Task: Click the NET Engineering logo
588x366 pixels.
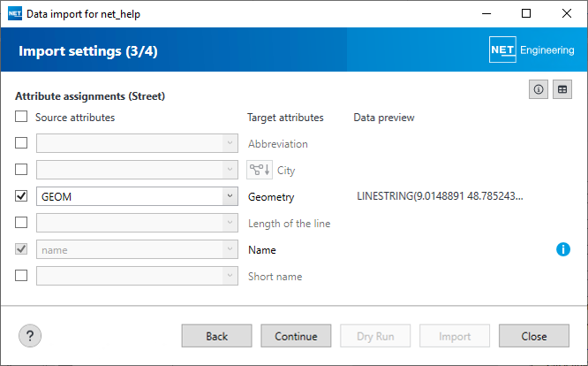Action: pos(531,50)
